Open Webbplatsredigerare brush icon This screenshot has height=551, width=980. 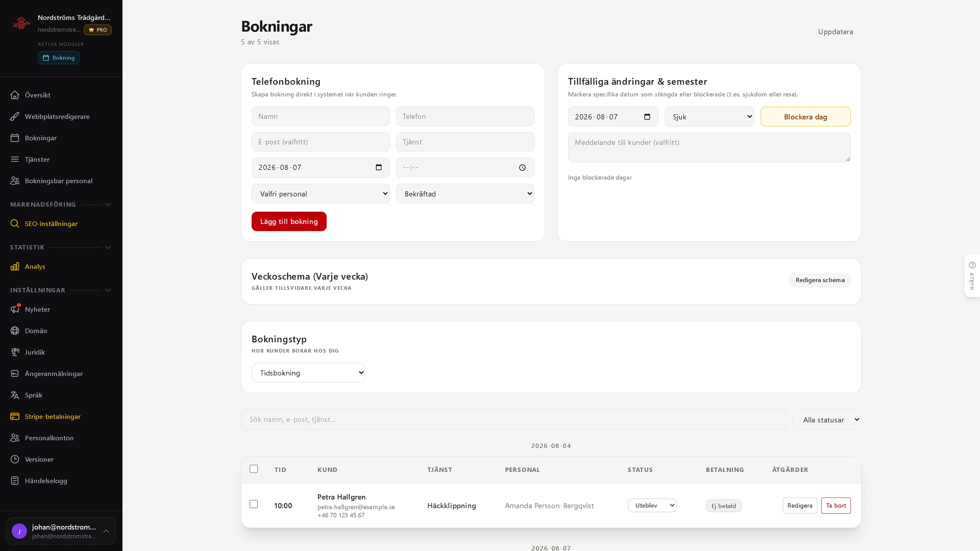(15, 116)
